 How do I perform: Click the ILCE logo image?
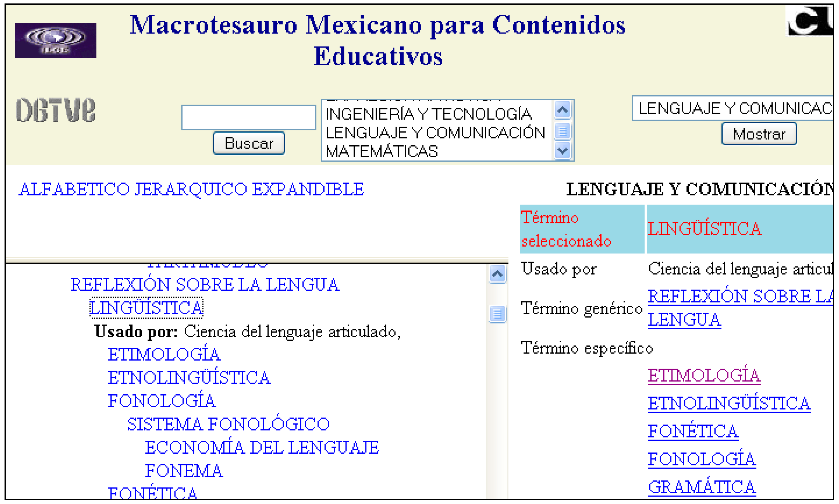pos(55,40)
